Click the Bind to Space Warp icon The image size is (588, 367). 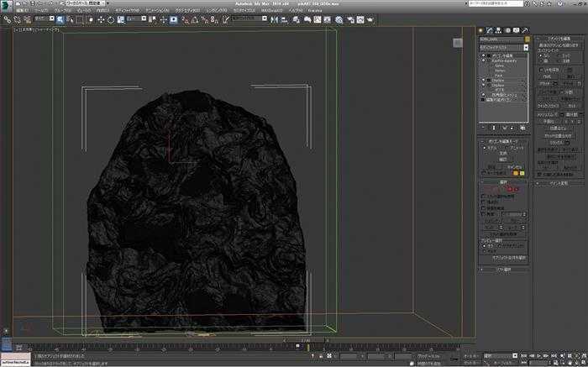(28, 19)
